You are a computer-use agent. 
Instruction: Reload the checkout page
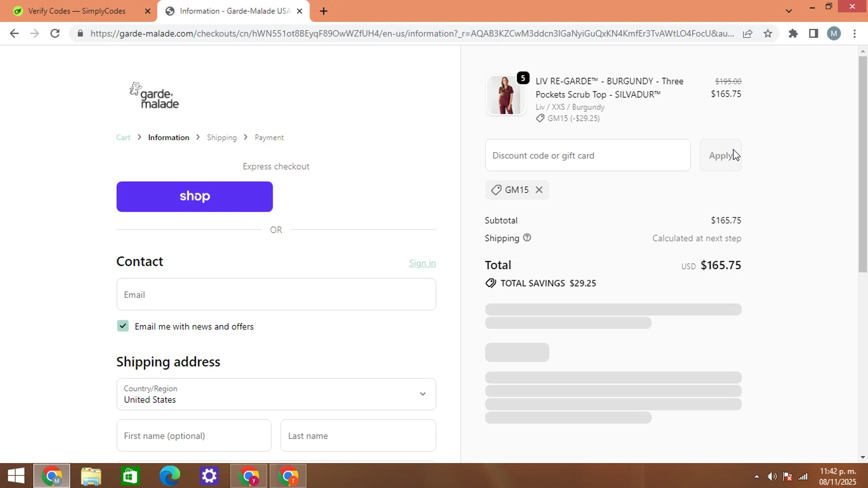click(x=55, y=34)
